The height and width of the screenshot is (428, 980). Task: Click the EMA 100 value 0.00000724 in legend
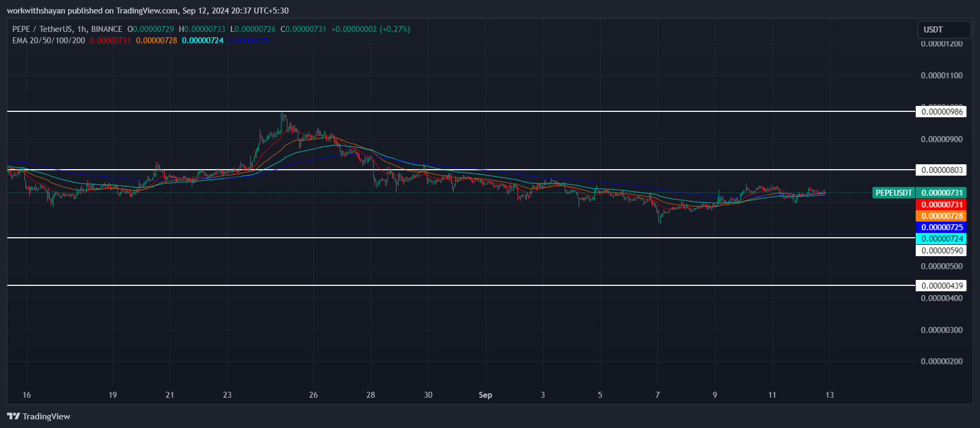[x=203, y=41]
